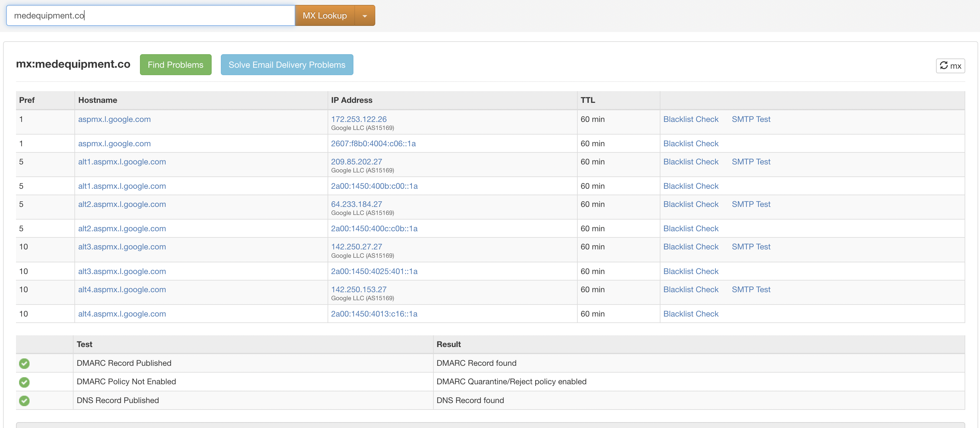Open aspmx.l.google.com link in the 2607:f8b0 row

pyautogui.click(x=114, y=143)
